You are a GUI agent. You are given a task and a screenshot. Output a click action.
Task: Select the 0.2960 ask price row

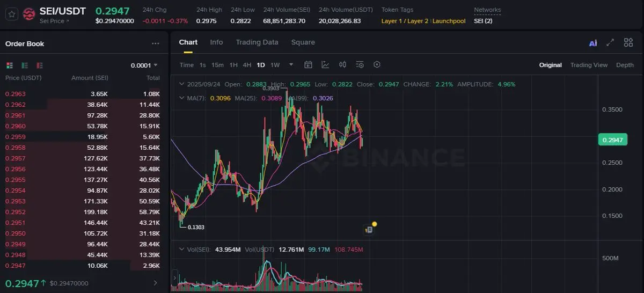[82, 126]
